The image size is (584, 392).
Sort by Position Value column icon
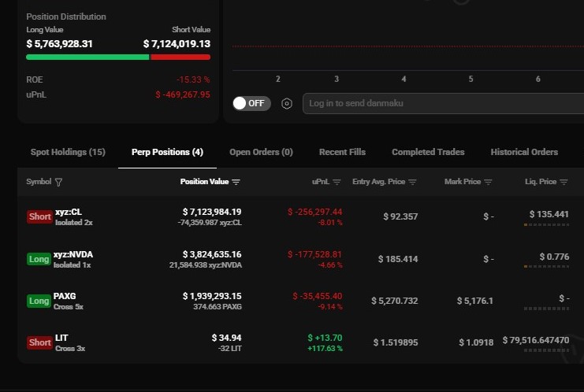coord(236,182)
